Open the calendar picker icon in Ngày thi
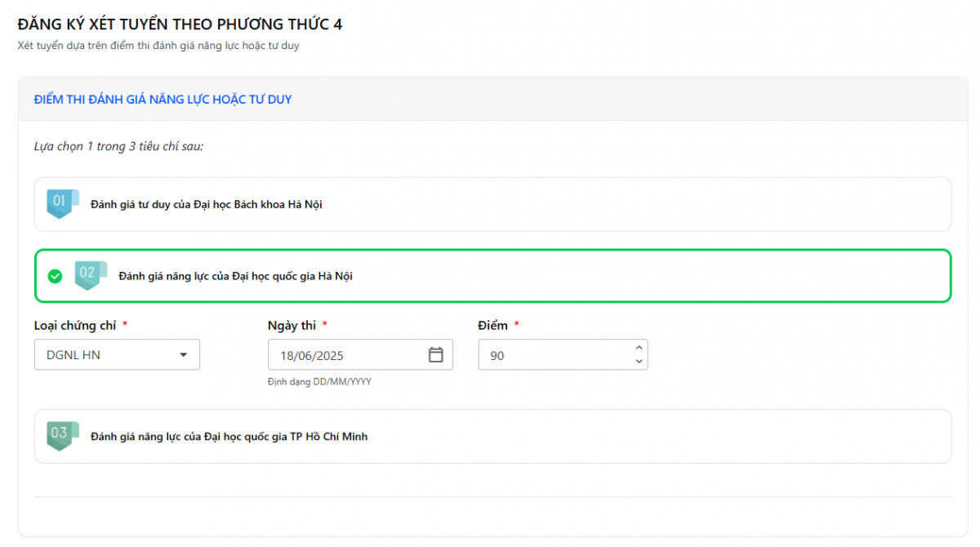 click(436, 354)
